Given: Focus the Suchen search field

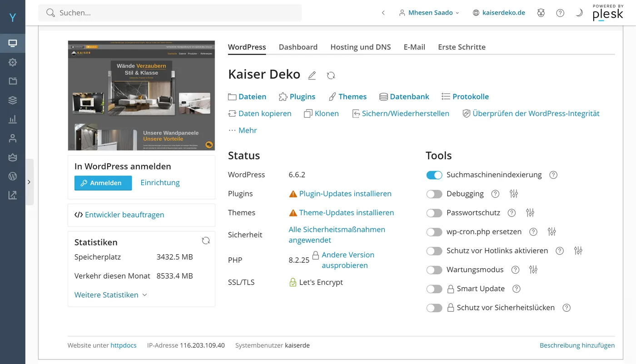Looking at the screenshot, I should coord(170,13).
